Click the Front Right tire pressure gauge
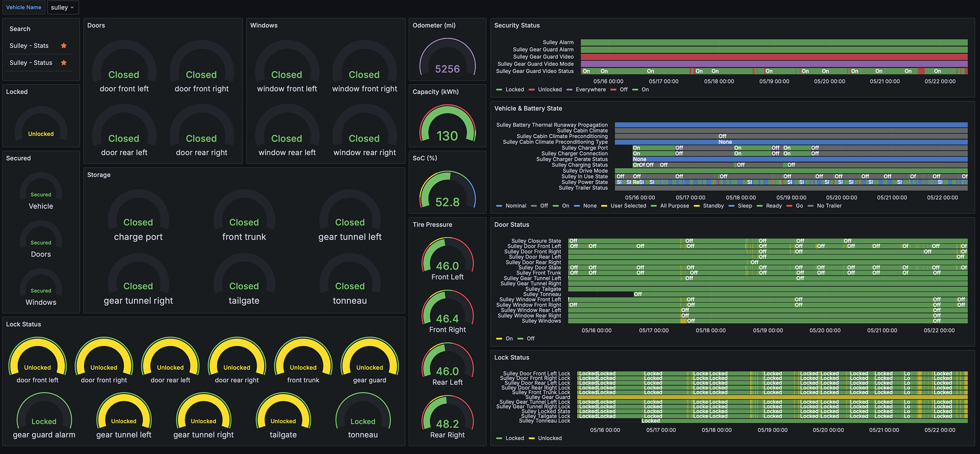This screenshot has width=980, height=454. (x=448, y=312)
